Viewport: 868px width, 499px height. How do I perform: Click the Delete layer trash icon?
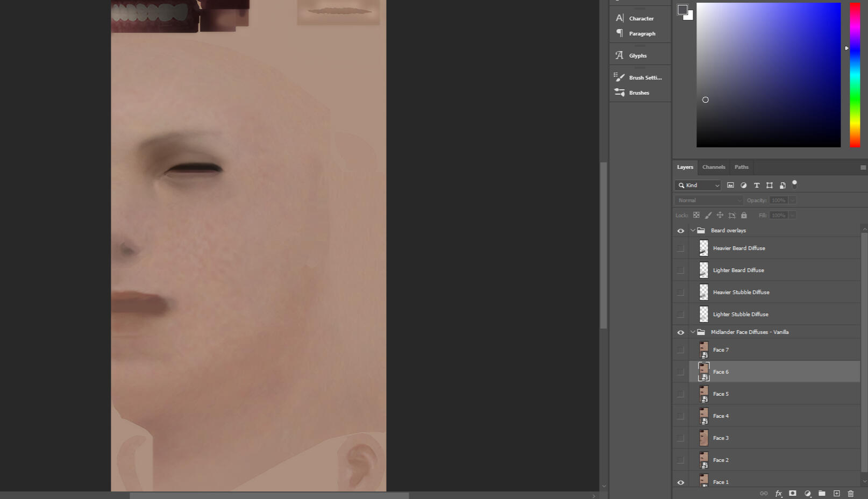[x=851, y=493]
